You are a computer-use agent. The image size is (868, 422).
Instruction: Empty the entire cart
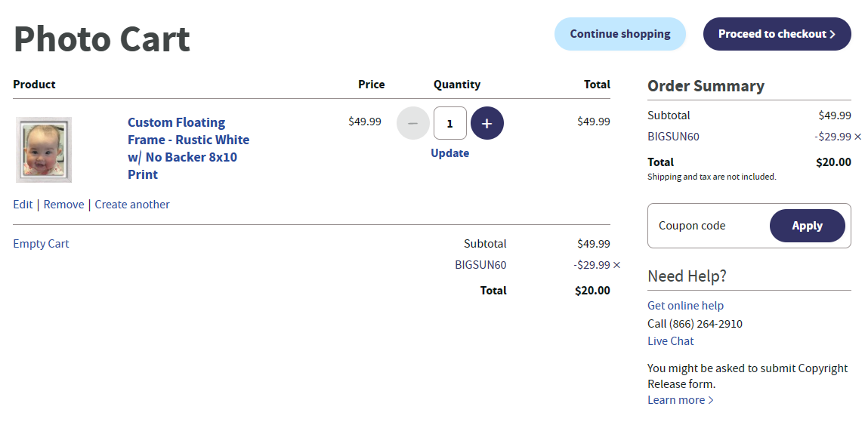(41, 244)
